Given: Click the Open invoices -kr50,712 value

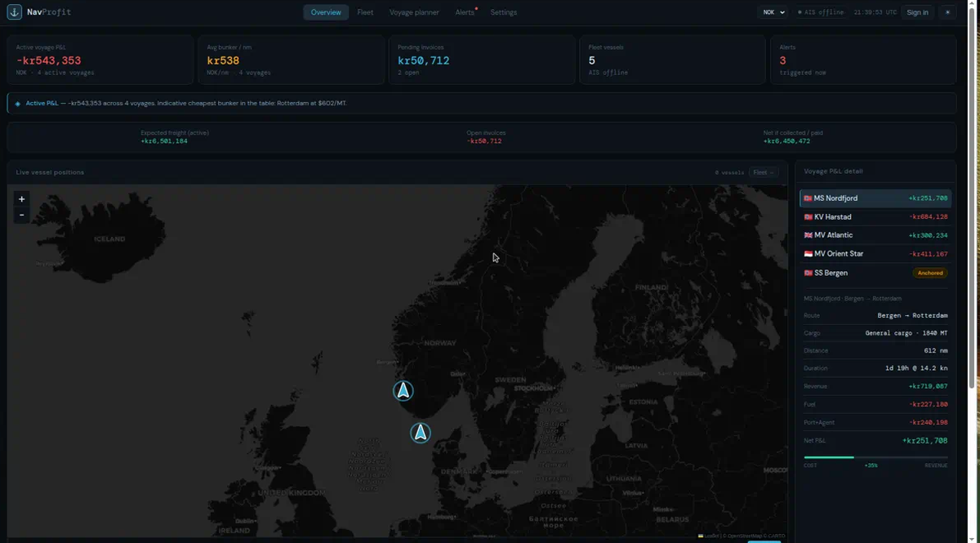Looking at the screenshot, I should 484,141.
